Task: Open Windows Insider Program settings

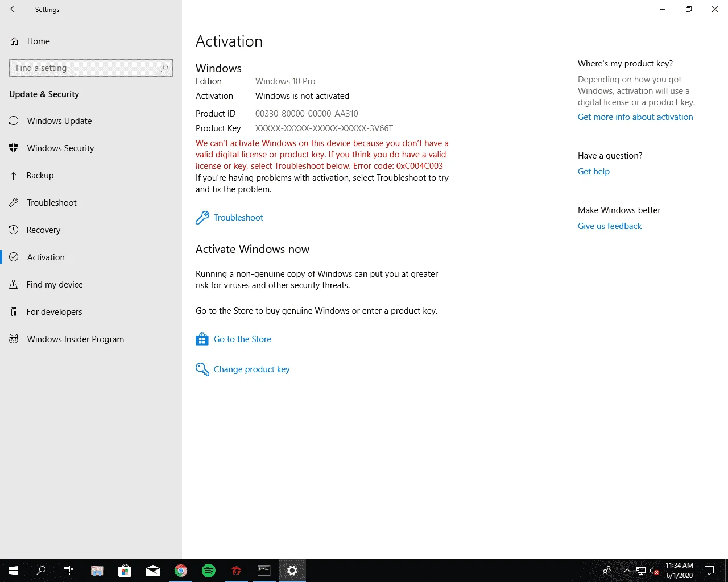Action: (91, 339)
